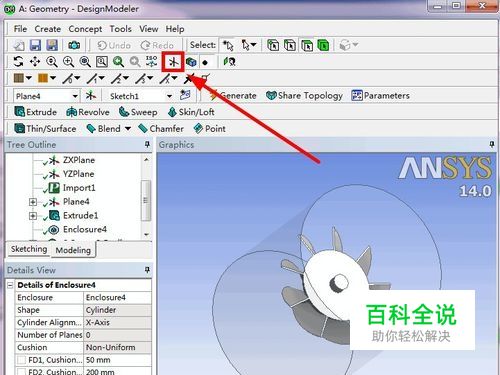Open the View menu

pos(149,29)
